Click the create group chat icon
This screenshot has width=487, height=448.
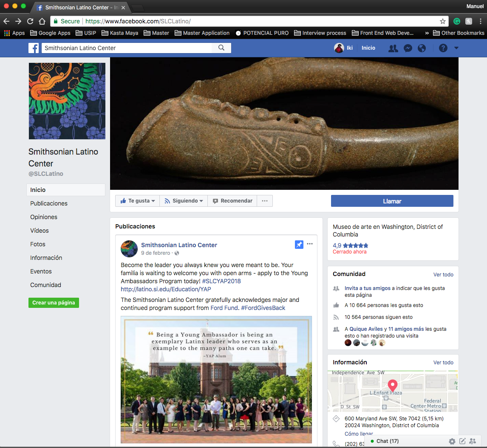pos(473,441)
